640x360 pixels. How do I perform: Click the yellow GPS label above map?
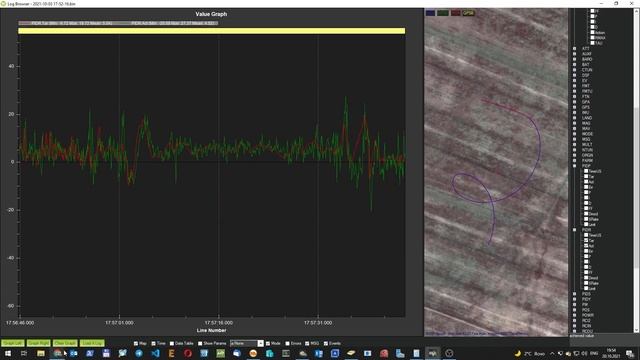468,13
